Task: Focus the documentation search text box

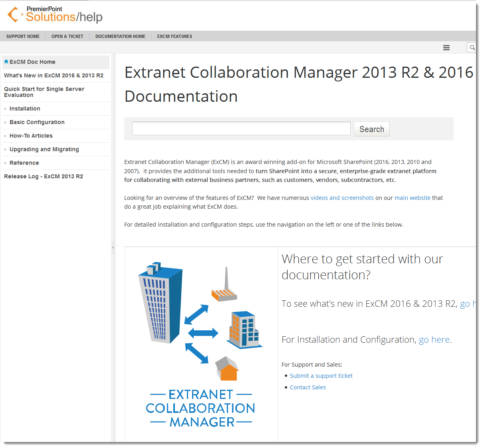Action: 241,128
